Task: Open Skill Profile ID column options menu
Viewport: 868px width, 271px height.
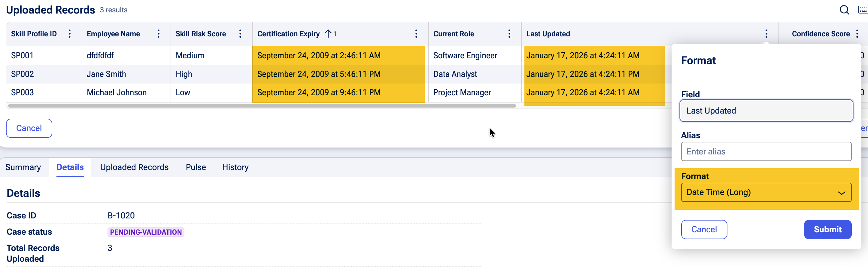Action: (x=70, y=34)
